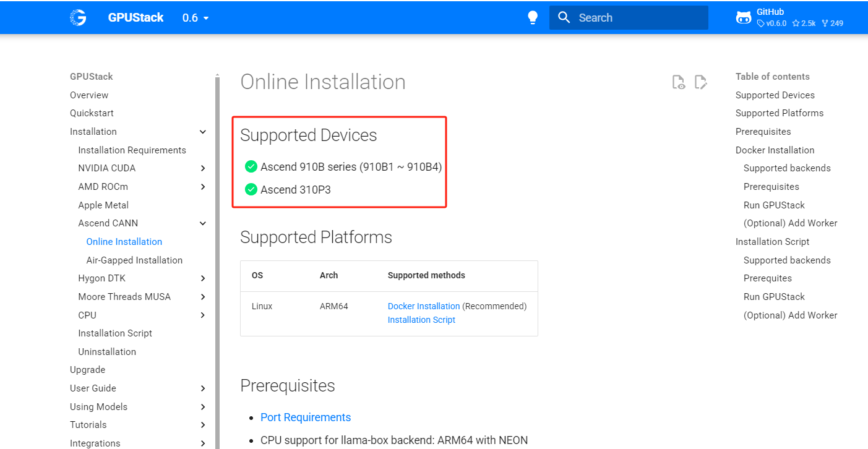Click the Ascend 910B series list item
Screen dimensions: 868x449
coord(351,167)
